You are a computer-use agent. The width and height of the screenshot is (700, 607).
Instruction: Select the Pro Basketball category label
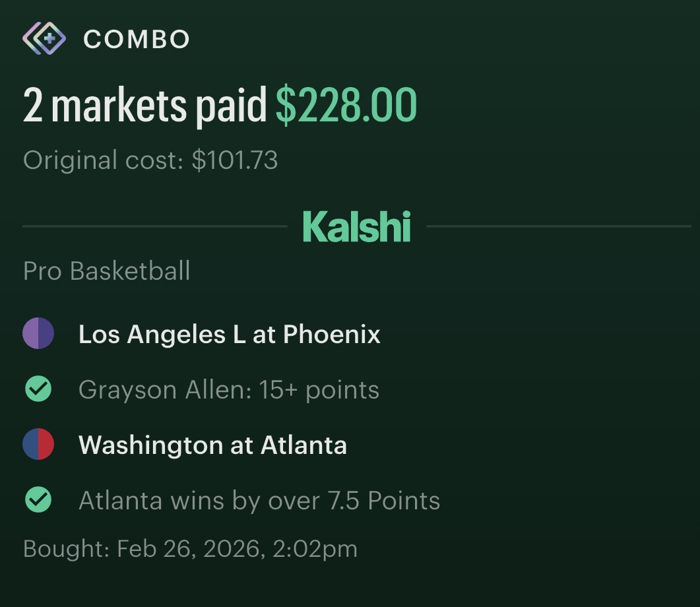point(107,271)
